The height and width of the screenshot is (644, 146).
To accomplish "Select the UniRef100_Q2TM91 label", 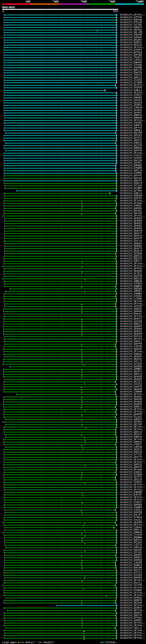I will [131, 191].
